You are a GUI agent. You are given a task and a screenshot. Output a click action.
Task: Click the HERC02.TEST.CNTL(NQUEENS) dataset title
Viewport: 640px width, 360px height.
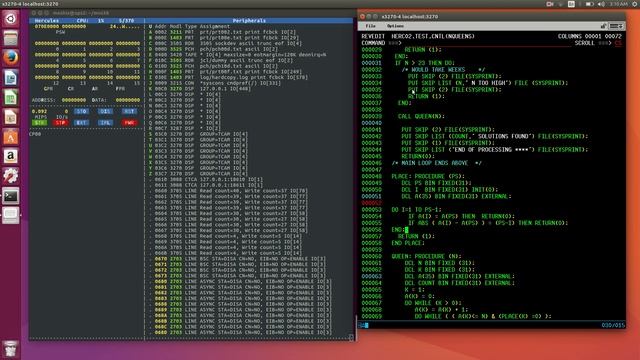coord(433,36)
